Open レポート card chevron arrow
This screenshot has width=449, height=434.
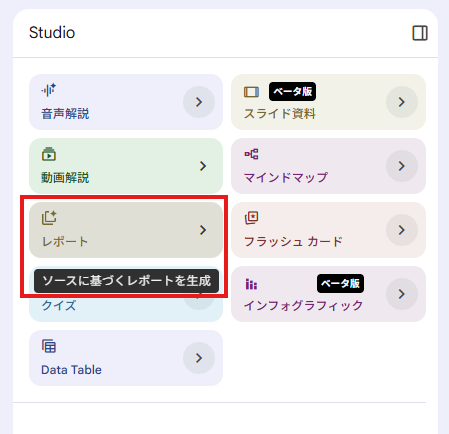(x=203, y=230)
